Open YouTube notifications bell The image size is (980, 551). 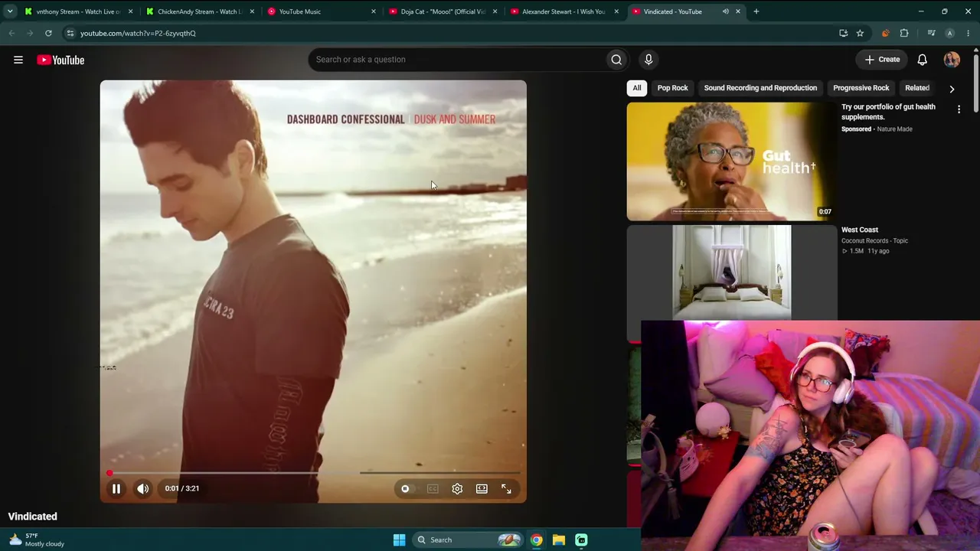[923, 60]
